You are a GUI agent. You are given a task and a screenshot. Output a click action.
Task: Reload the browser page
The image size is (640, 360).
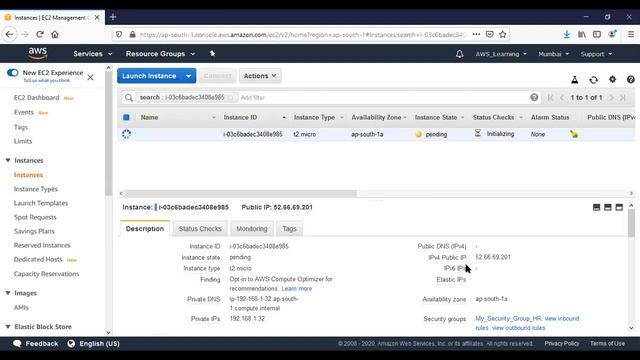pyautogui.click(x=40, y=34)
